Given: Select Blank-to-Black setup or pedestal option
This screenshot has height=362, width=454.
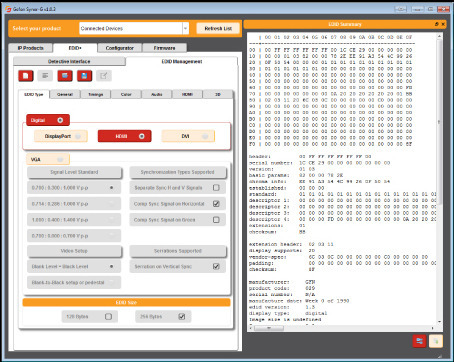Looking at the screenshot, I should coord(74,282).
